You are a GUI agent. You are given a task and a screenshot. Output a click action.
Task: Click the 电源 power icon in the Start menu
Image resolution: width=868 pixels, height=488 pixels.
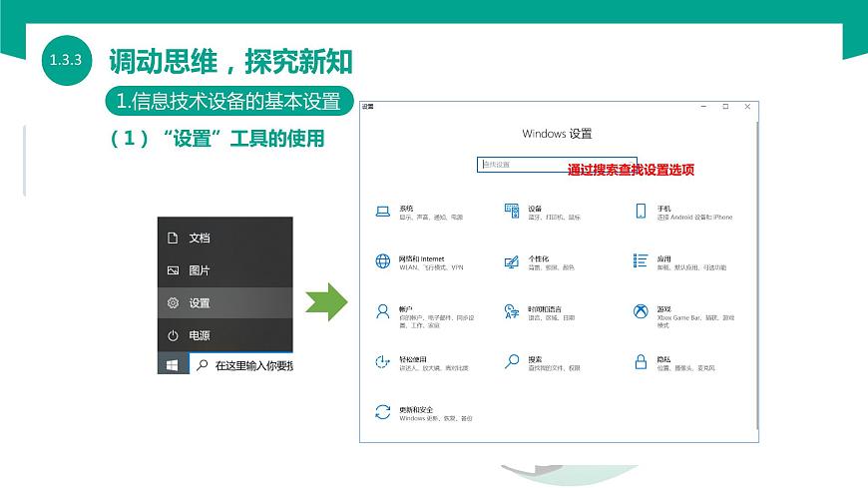tap(173, 335)
